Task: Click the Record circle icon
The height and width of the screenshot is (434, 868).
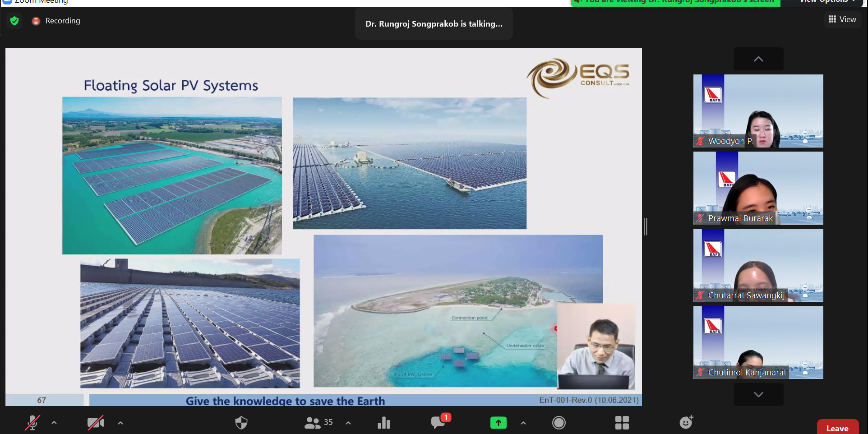Action: (x=559, y=423)
